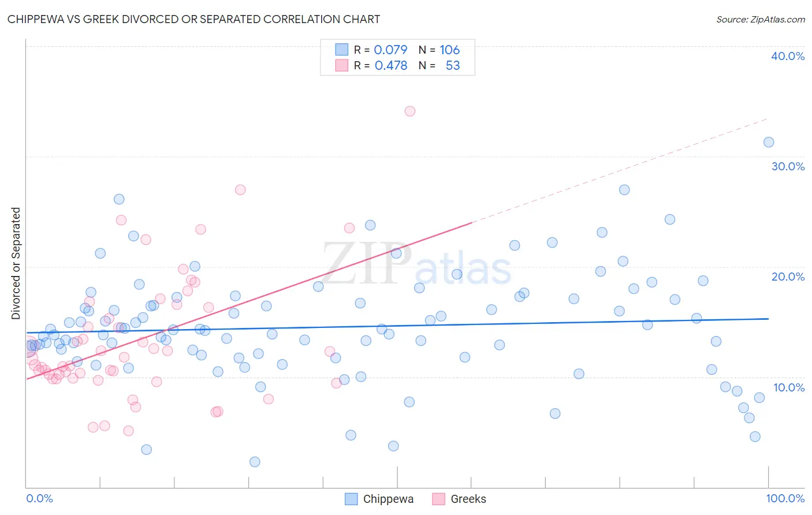
Task: Click the pink Greeks legend swatch
Action: coord(439,499)
